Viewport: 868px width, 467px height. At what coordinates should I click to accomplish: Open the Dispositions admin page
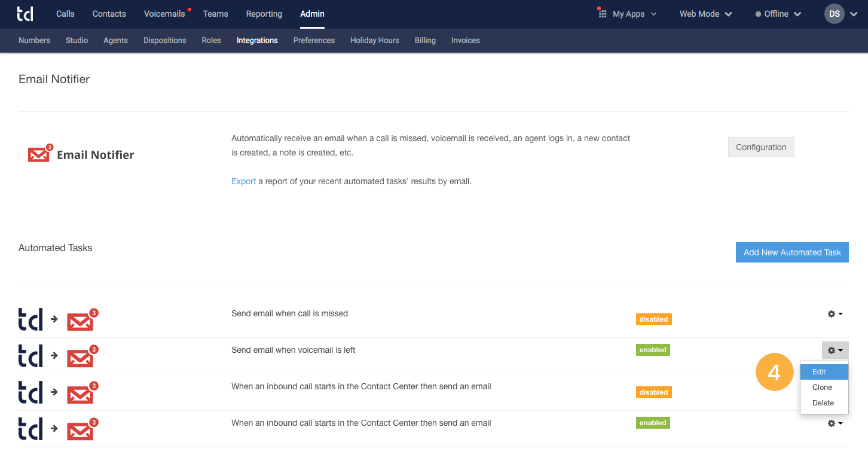point(165,41)
